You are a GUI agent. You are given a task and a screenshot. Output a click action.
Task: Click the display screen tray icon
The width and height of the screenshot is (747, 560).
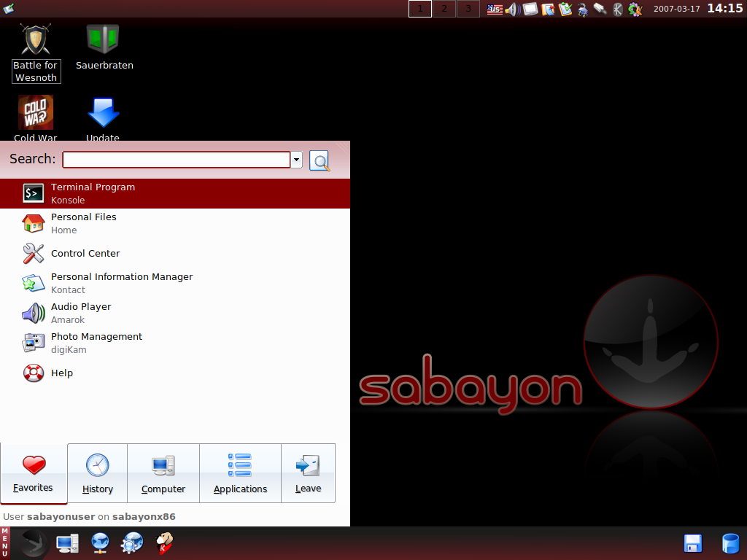pyautogui.click(x=530, y=9)
